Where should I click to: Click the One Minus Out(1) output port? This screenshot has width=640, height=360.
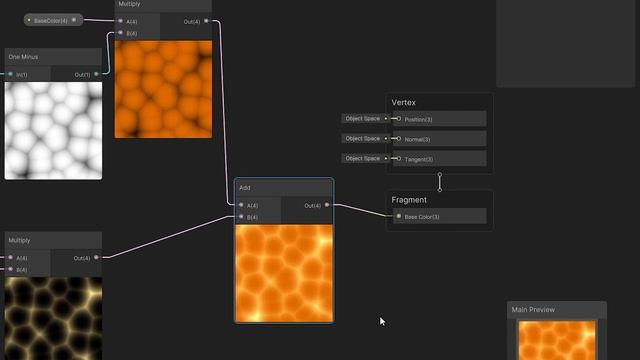[x=96, y=74]
